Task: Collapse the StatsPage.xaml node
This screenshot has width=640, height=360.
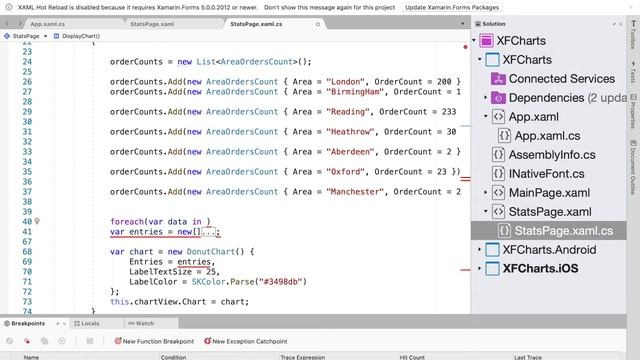Action: pyautogui.click(x=486, y=211)
